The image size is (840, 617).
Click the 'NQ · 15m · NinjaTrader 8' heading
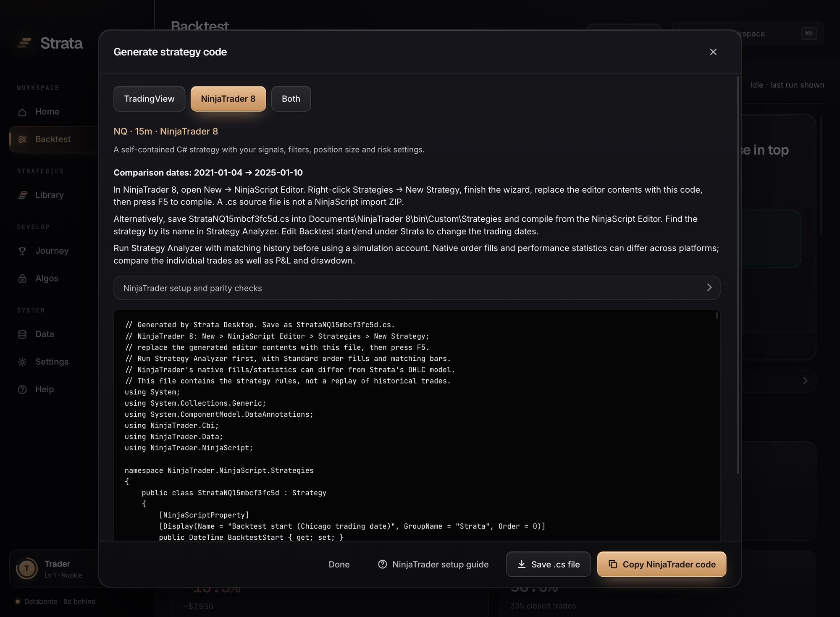(166, 131)
